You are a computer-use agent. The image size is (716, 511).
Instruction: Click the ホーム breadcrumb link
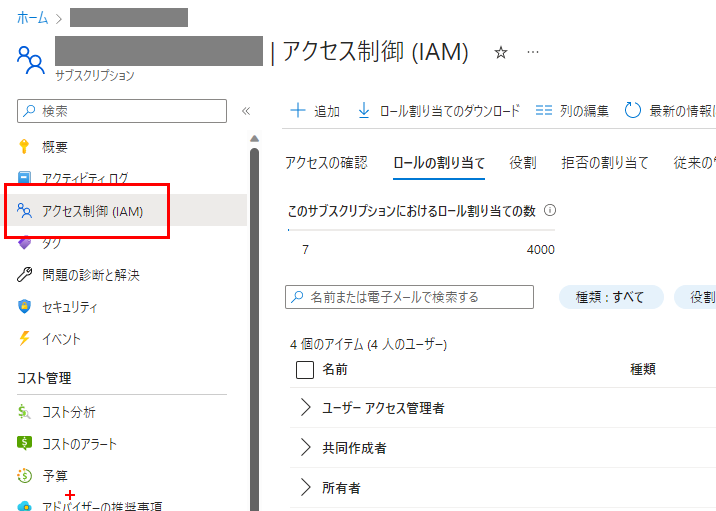(x=32, y=18)
